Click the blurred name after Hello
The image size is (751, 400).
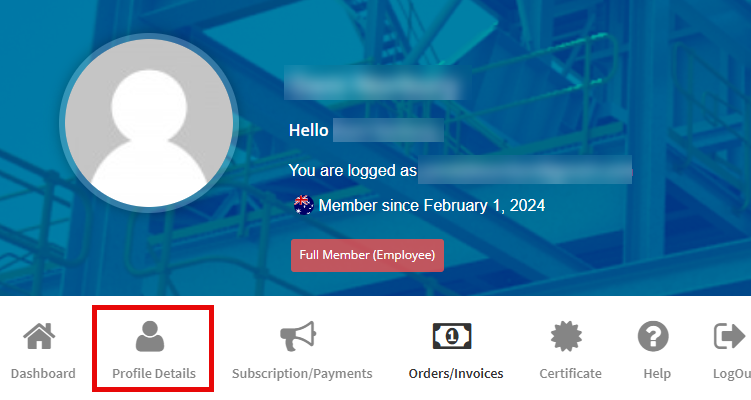pyautogui.click(x=388, y=130)
